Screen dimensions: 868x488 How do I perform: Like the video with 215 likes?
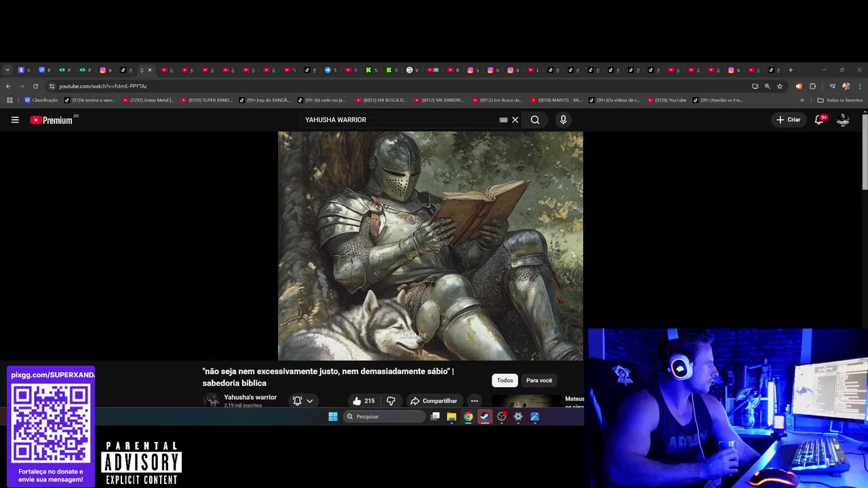(363, 401)
